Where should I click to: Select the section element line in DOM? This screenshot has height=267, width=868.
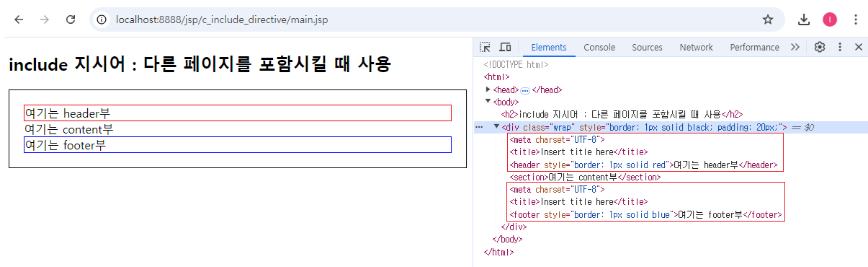[585, 177]
